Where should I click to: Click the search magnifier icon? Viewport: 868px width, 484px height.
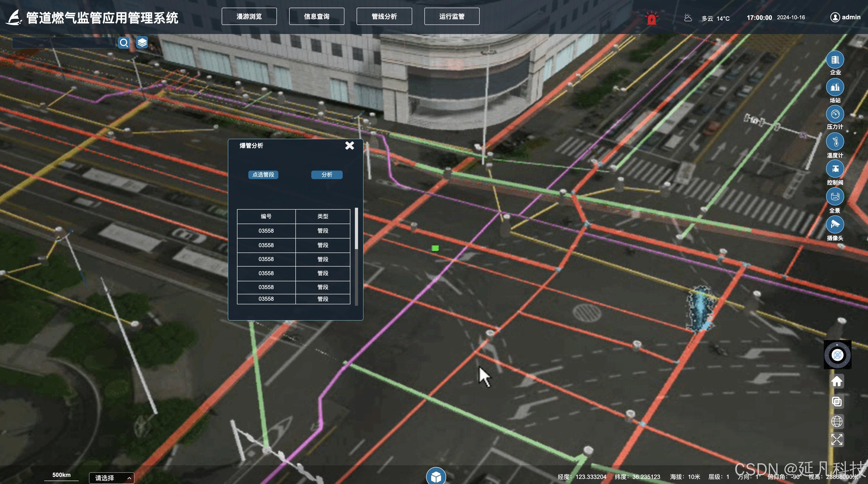pos(124,43)
